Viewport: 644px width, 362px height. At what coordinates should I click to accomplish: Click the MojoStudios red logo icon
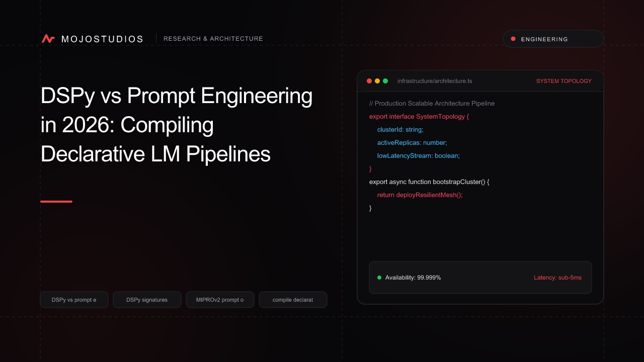click(48, 39)
